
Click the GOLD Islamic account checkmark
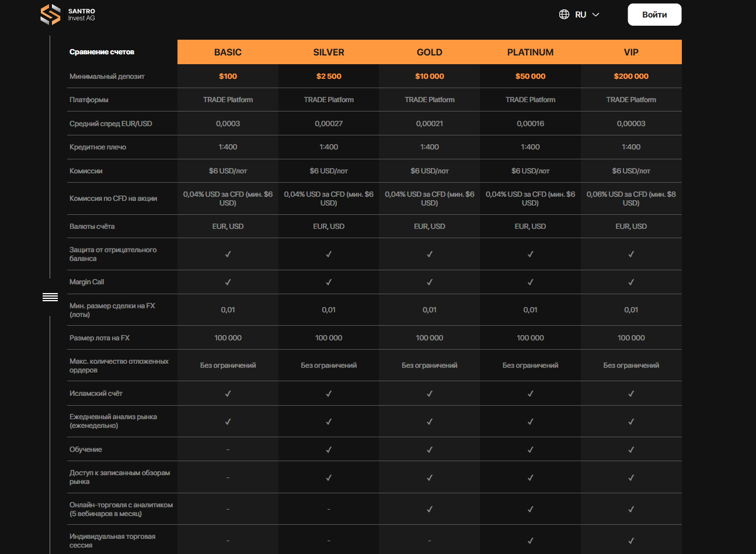(429, 393)
